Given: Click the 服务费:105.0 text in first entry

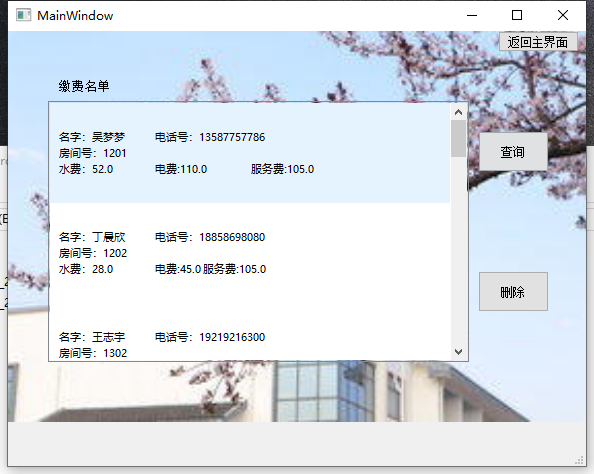Looking at the screenshot, I should coord(282,169).
